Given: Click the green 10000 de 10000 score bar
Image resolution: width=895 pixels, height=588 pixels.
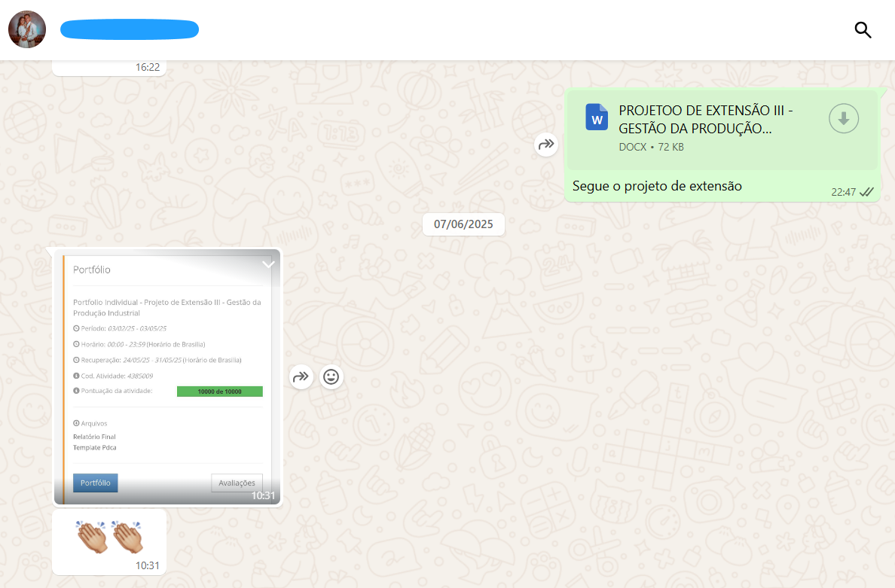Looking at the screenshot, I should (x=219, y=391).
